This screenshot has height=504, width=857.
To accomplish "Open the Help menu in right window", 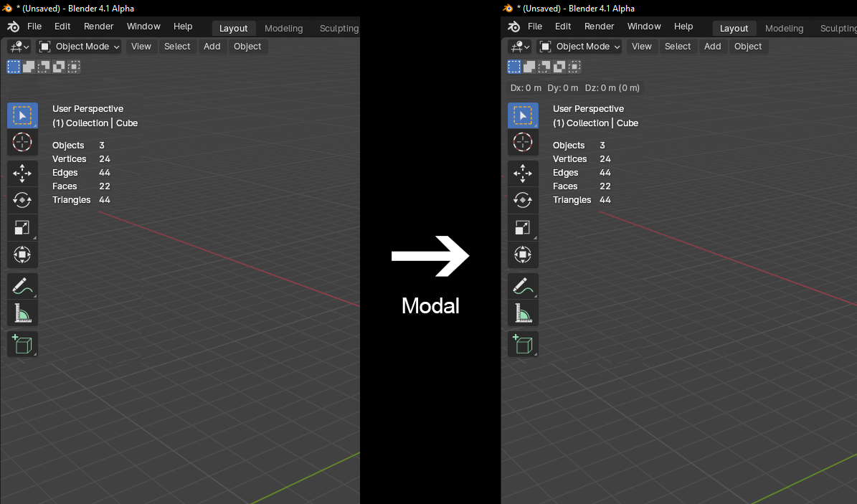I will point(683,27).
